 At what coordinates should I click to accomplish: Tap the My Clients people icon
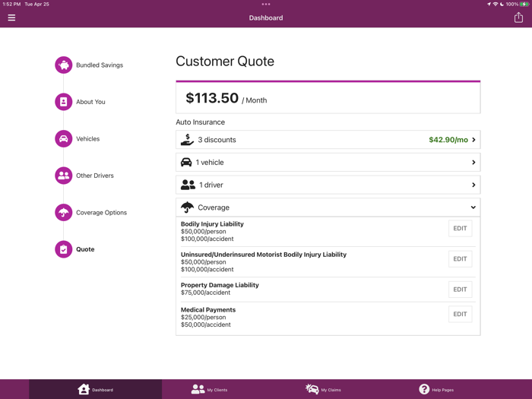198,389
